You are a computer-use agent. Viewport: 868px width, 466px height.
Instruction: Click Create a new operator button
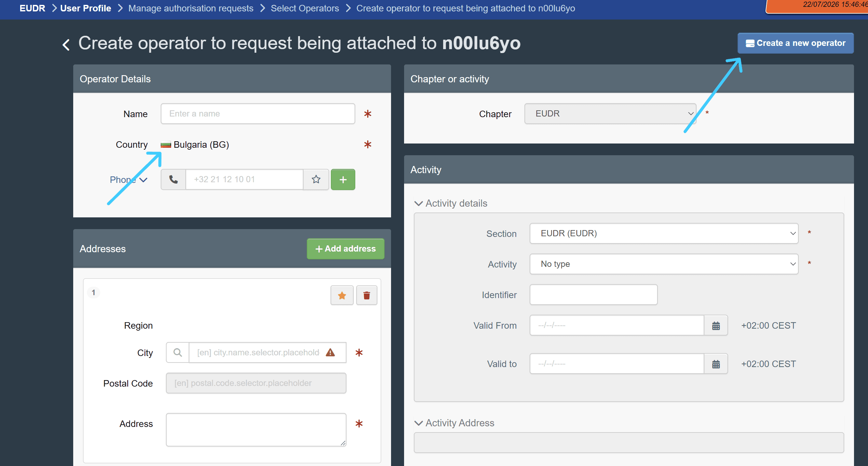[795, 43]
